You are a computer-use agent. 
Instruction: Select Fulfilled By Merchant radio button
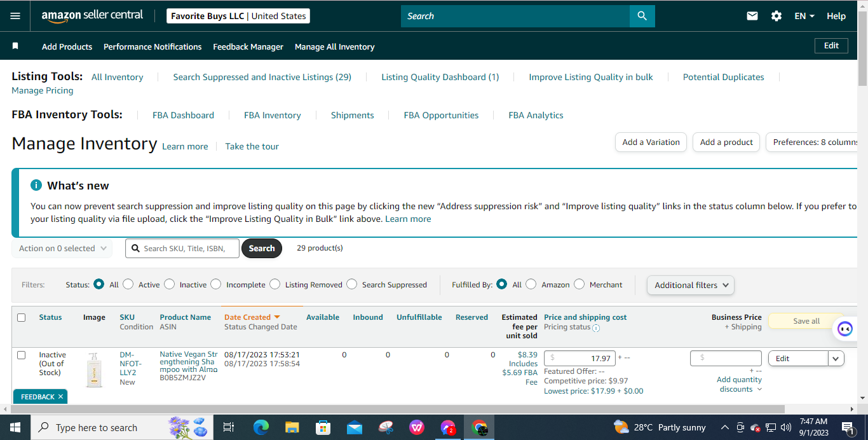(579, 284)
